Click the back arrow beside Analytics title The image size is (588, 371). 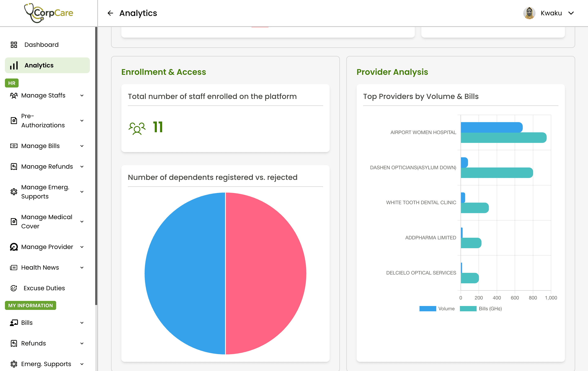[110, 13]
